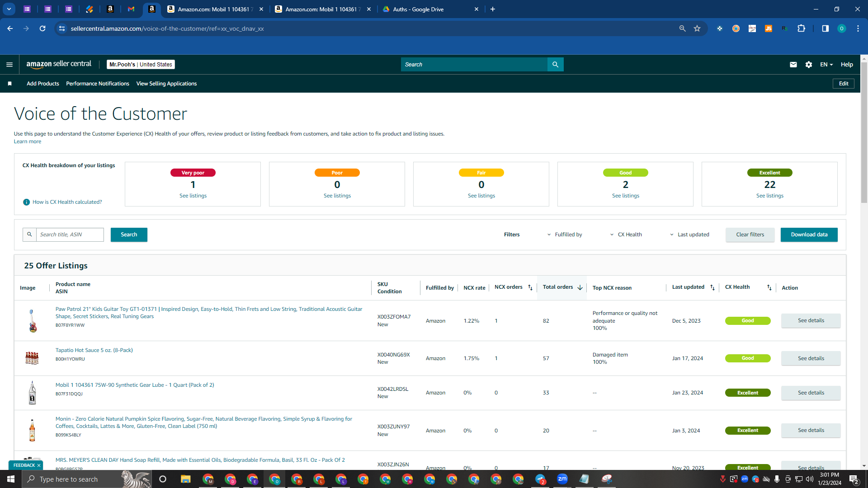Click the Mobil 1 Gear Lube product thumbnail

32,393
